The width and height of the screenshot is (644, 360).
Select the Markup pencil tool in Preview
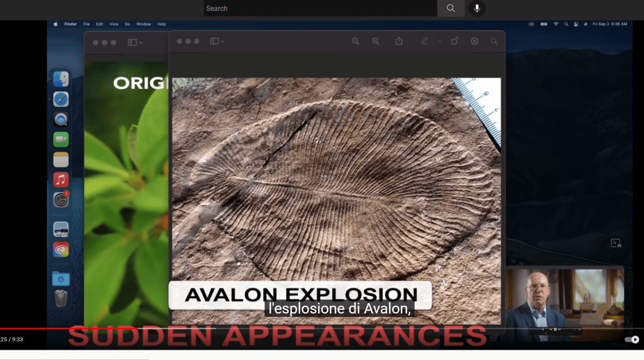(x=425, y=41)
